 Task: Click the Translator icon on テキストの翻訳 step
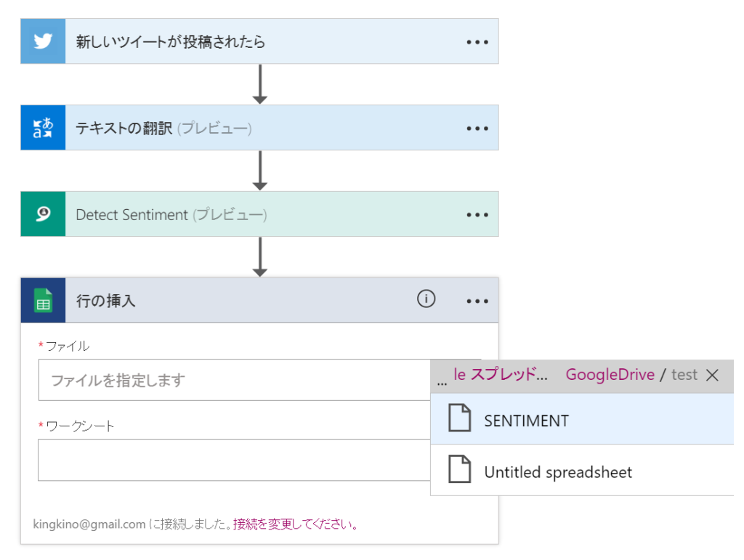click(x=43, y=128)
